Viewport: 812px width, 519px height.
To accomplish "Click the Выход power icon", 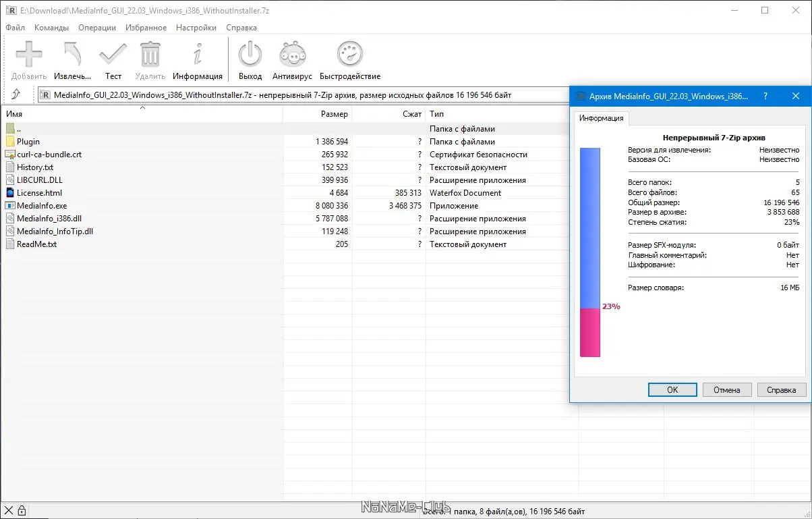I will 250,53.
